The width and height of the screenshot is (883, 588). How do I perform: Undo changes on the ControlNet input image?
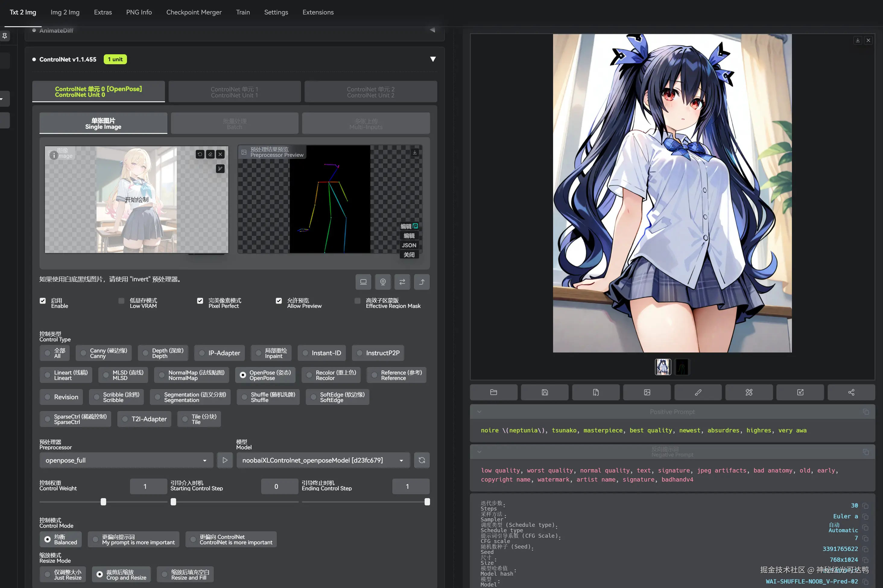pos(200,154)
